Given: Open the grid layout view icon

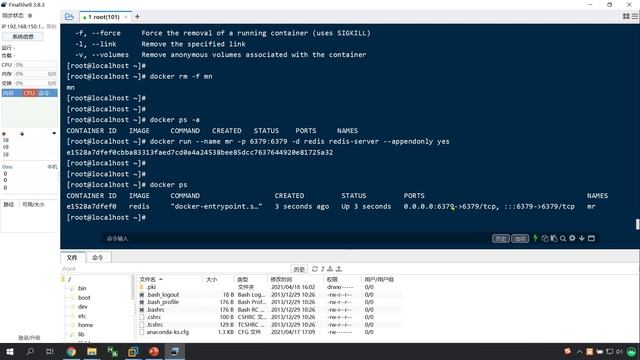Looking at the screenshot, I should (x=626, y=16).
